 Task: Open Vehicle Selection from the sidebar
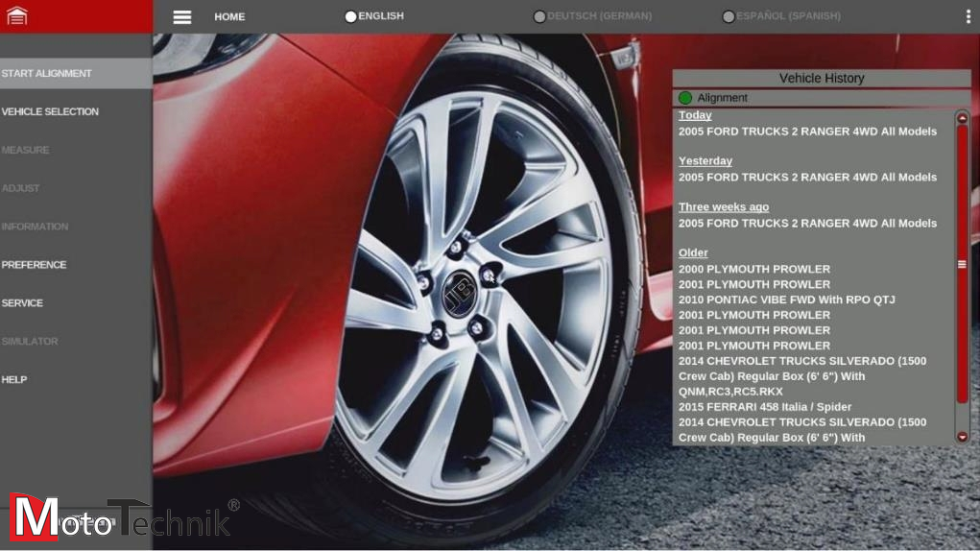point(50,112)
